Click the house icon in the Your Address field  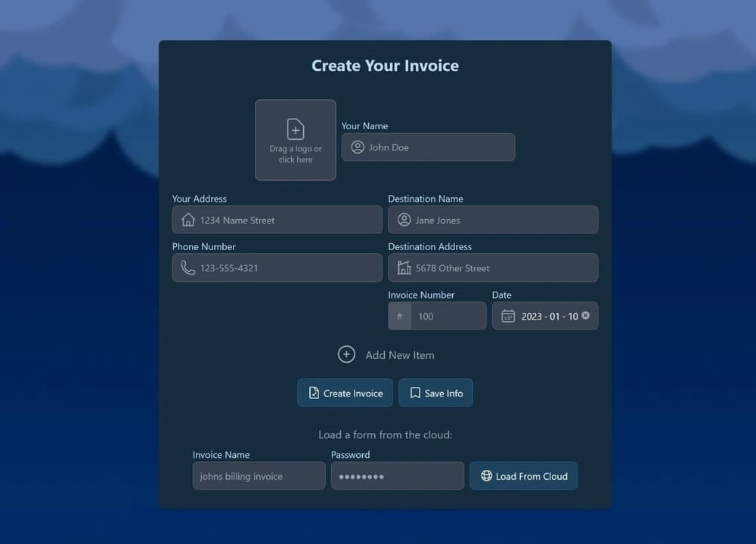pos(188,220)
